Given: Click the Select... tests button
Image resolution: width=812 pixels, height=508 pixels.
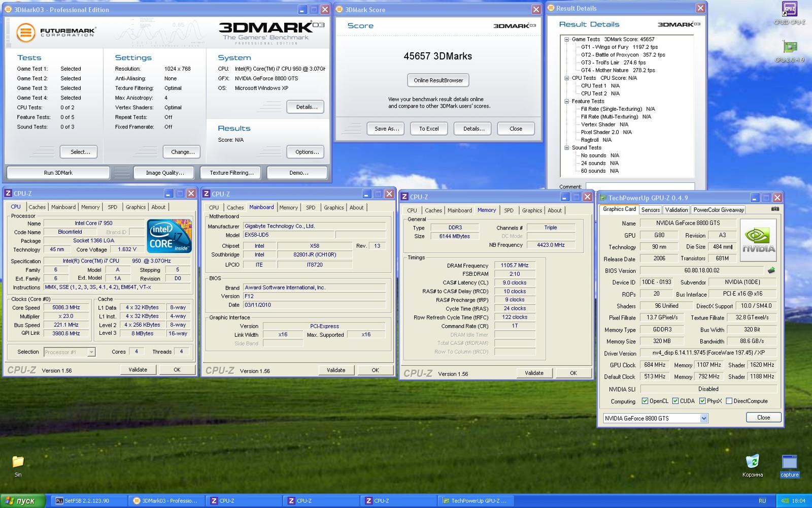Looking at the screenshot, I should coord(79,152).
